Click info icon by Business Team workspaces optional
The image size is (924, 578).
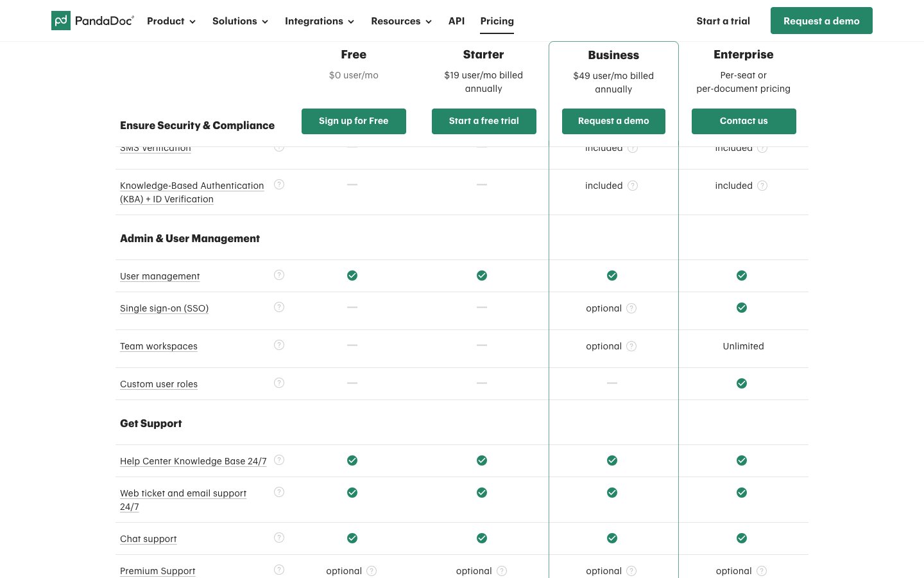point(631,346)
